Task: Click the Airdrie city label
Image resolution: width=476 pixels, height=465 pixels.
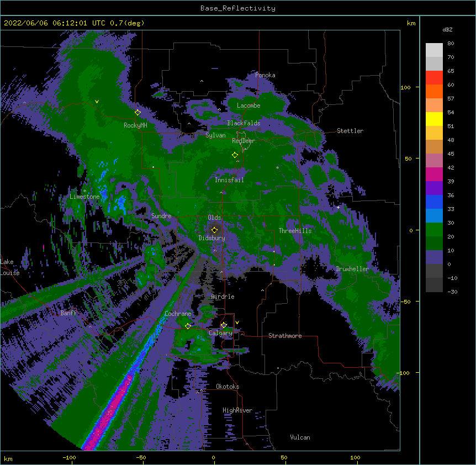Action: 223,297
